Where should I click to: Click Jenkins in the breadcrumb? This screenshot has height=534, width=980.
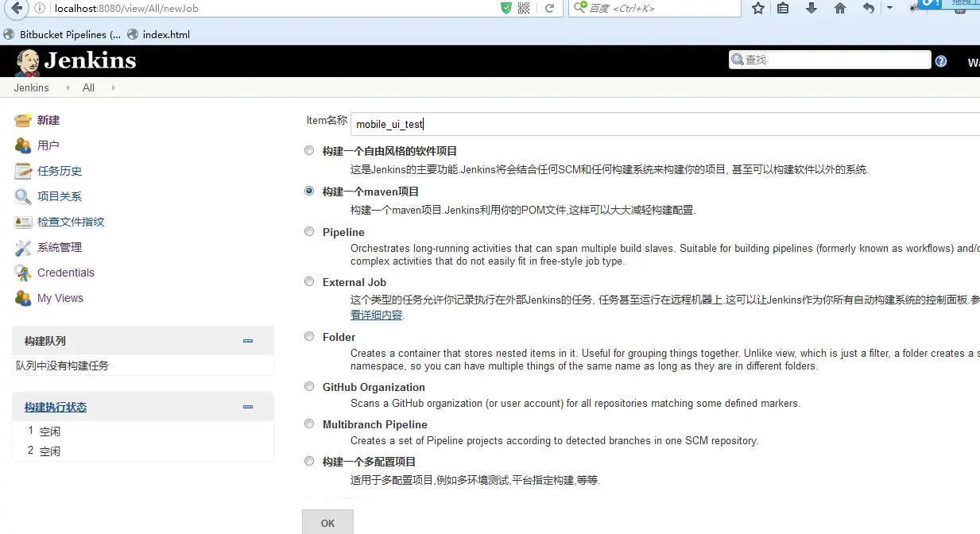[x=31, y=87]
